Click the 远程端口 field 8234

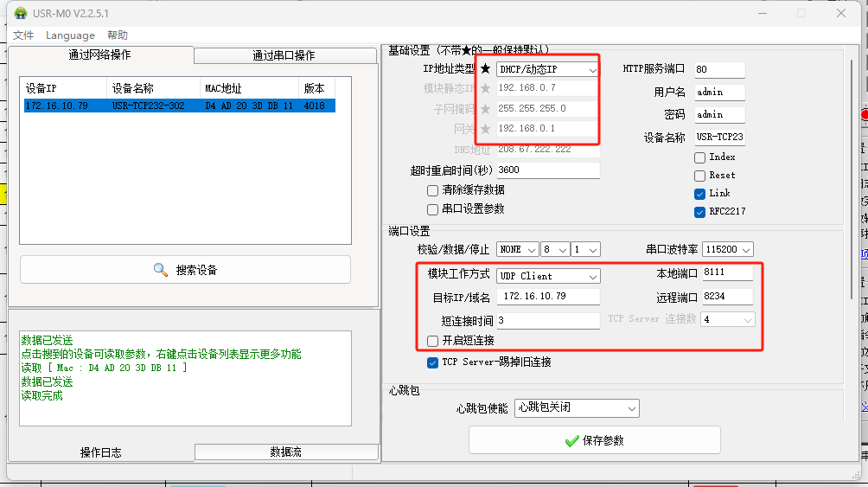point(728,297)
